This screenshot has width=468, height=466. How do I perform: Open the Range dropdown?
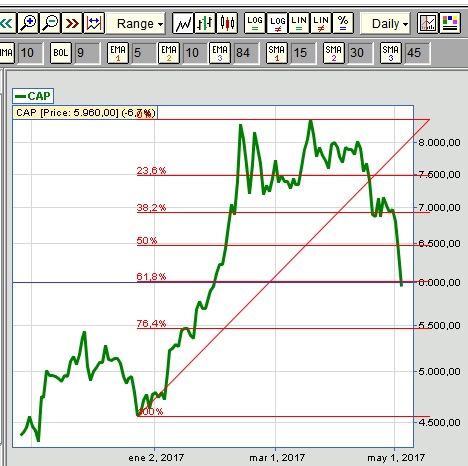click(x=136, y=23)
